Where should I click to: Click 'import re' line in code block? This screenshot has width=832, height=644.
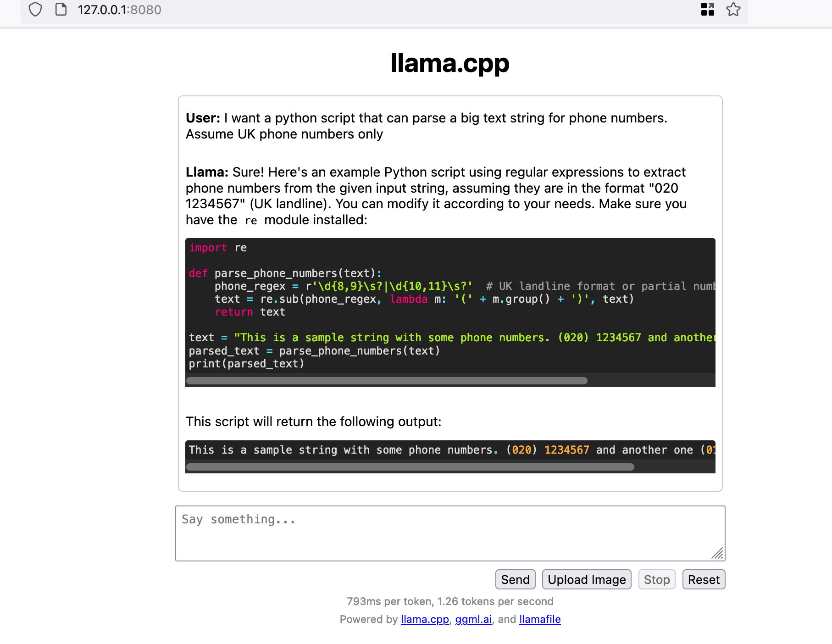tap(218, 248)
